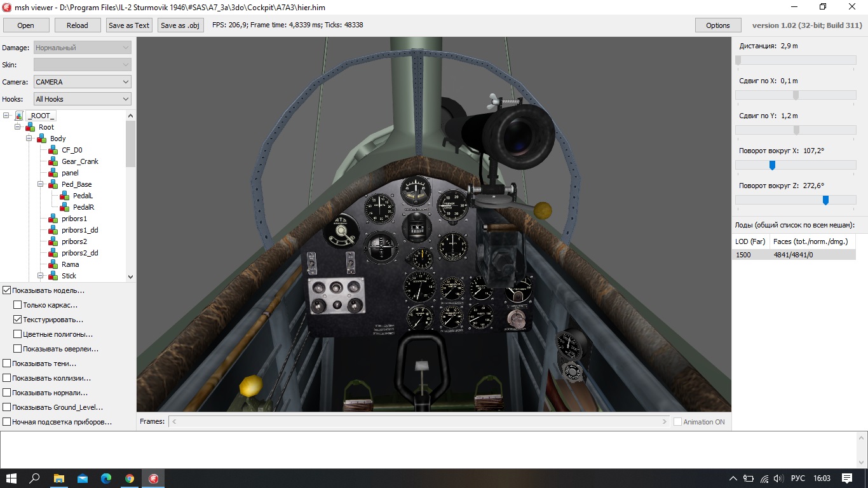Click the Ped_Base node icon

pos(53,184)
